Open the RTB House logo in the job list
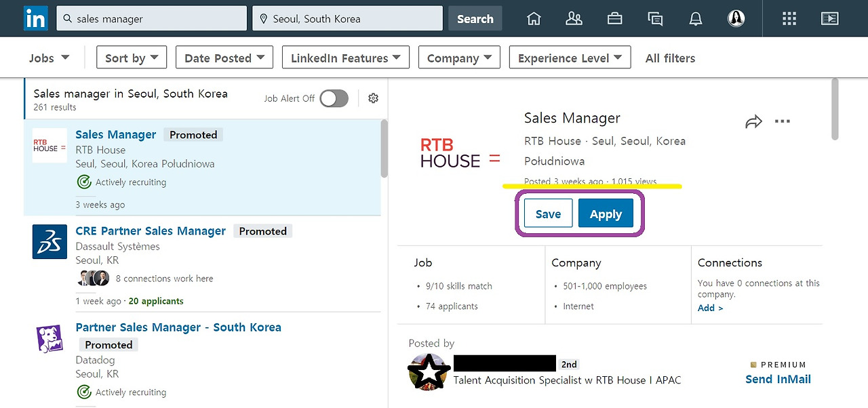Image resolution: width=868 pixels, height=408 pixels. 50,145
